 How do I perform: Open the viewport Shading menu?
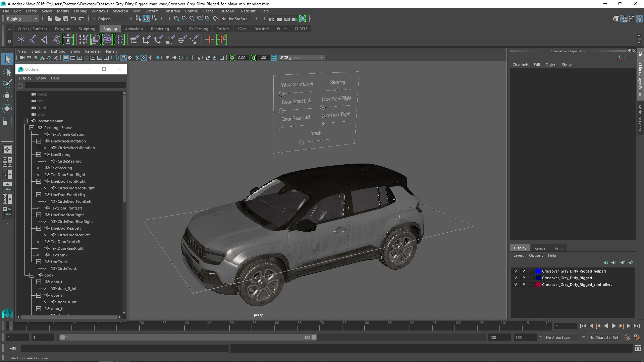pyautogui.click(x=39, y=51)
